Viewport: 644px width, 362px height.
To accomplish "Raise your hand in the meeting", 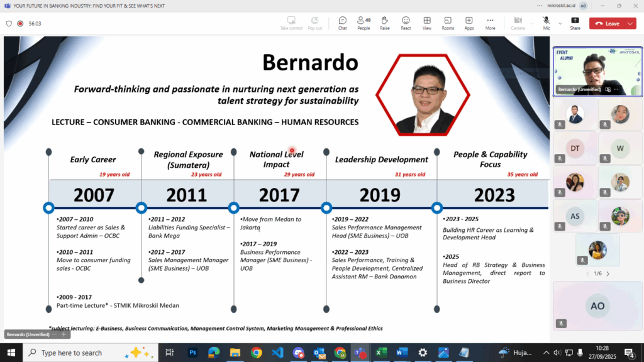I will 384,23.
